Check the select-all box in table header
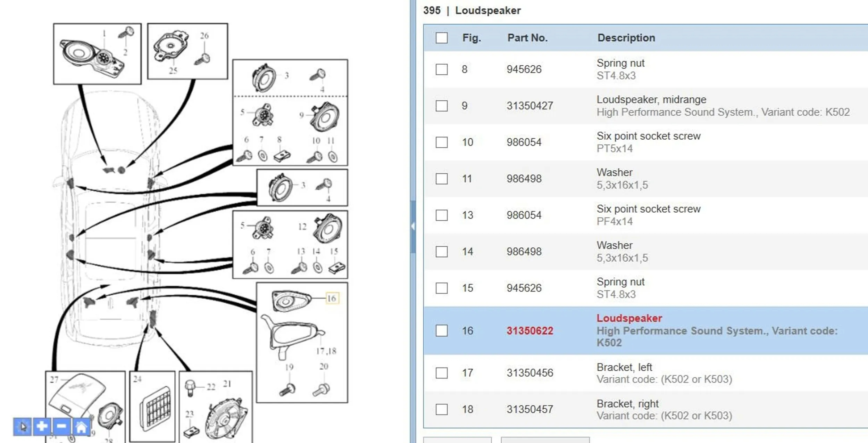868x443 pixels. pos(442,38)
